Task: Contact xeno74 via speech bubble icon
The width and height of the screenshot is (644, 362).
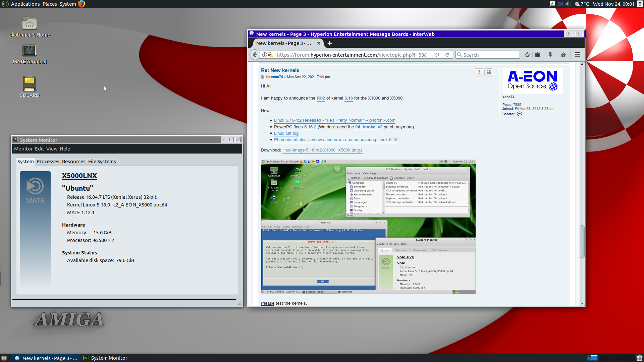Action: (x=520, y=114)
